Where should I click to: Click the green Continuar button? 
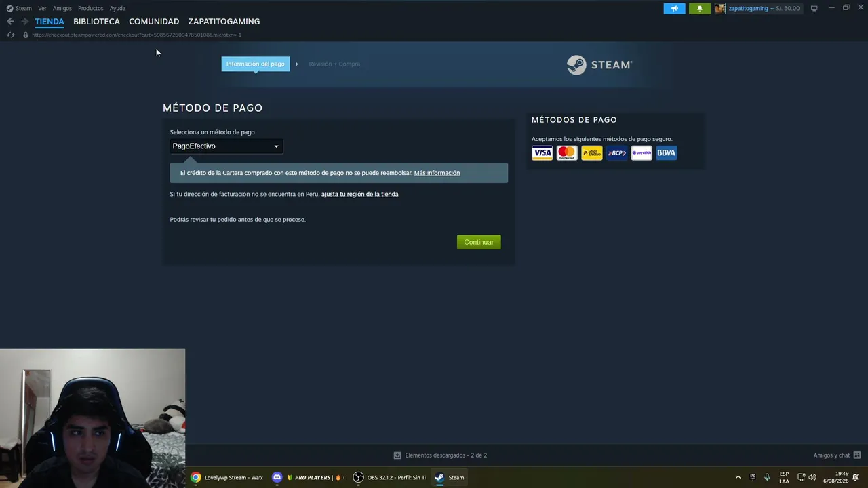coord(479,242)
